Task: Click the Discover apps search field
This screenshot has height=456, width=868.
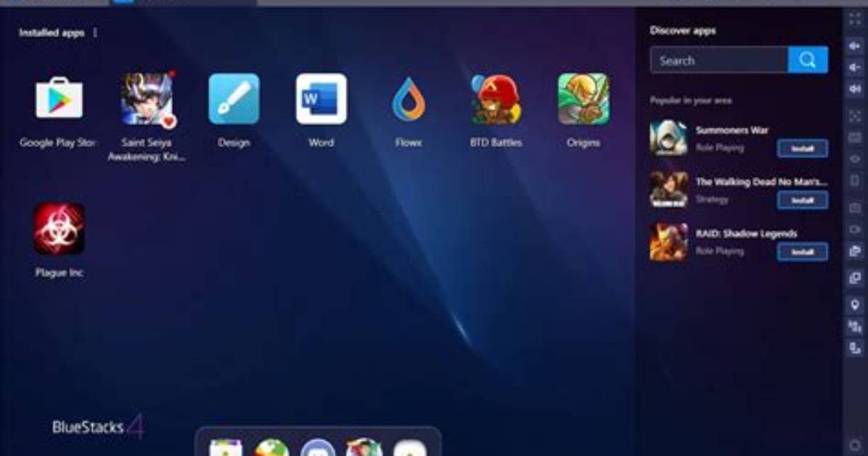Action: (x=719, y=60)
